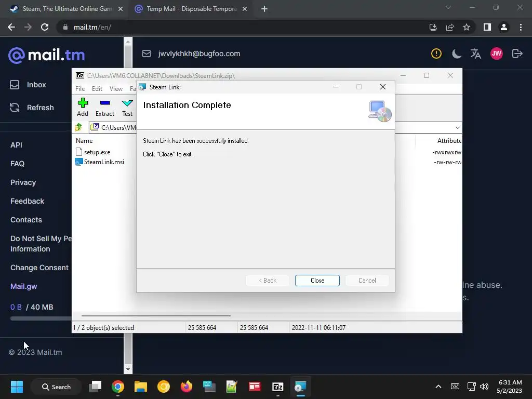Open Firefox from the taskbar

pyautogui.click(x=187, y=387)
